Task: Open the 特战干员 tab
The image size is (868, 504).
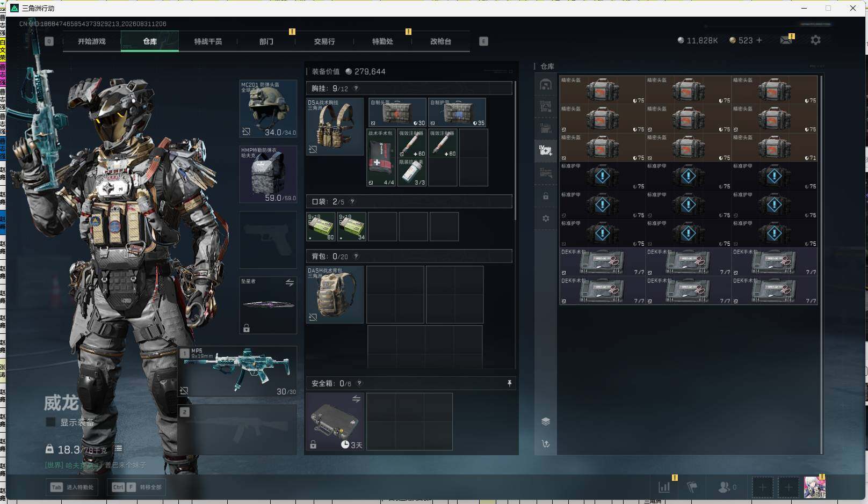Action: 208,41
